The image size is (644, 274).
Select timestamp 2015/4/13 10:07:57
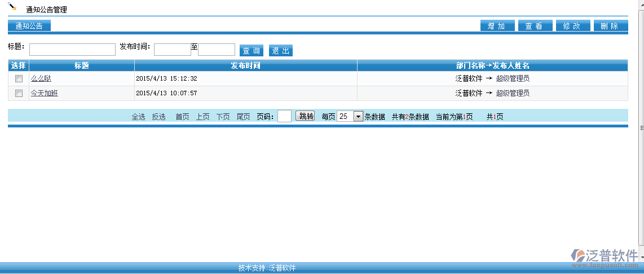click(x=166, y=93)
